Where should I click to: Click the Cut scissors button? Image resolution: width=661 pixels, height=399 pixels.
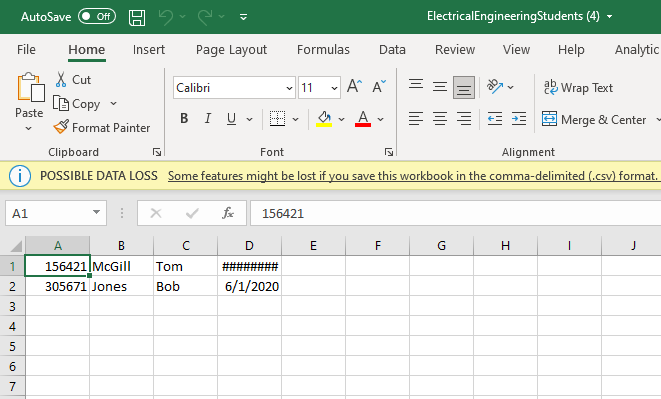click(73, 80)
